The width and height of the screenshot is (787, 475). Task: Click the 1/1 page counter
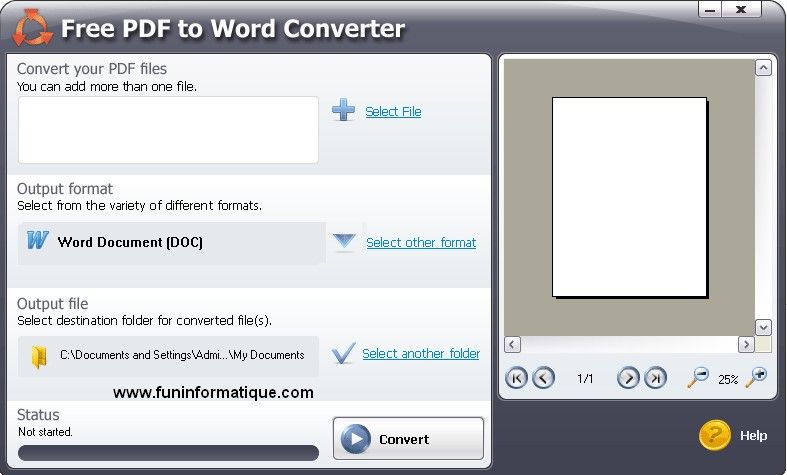[x=585, y=379]
